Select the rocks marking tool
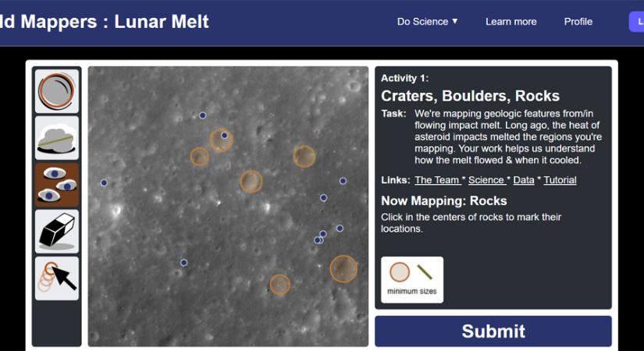 [57, 185]
